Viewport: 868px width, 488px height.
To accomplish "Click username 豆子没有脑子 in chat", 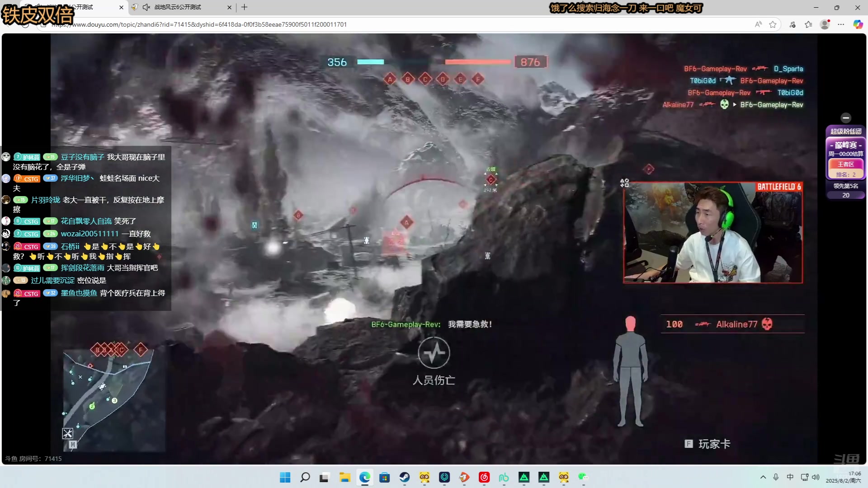I will 83,157.
